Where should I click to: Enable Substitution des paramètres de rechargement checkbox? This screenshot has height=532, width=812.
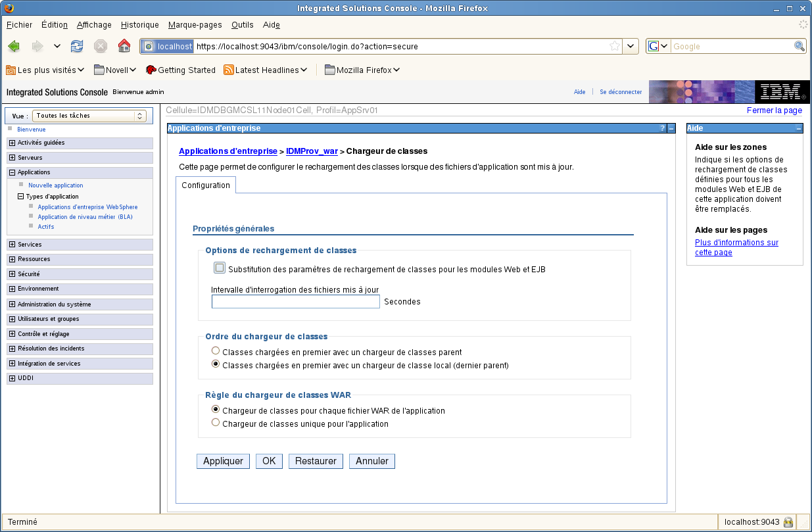pyautogui.click(x=220, y=268)
